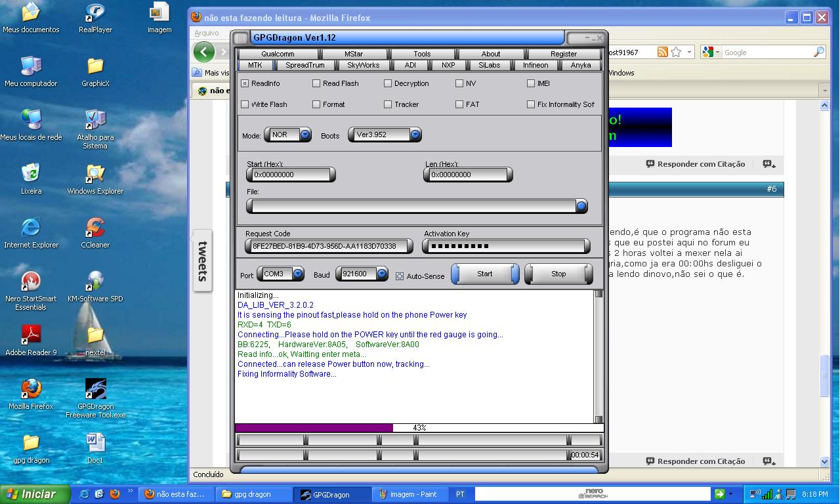The height and width of the screenshot is (504, 840).
Task: Open Meus documentos desktop icon
Action: pos(31,18)
